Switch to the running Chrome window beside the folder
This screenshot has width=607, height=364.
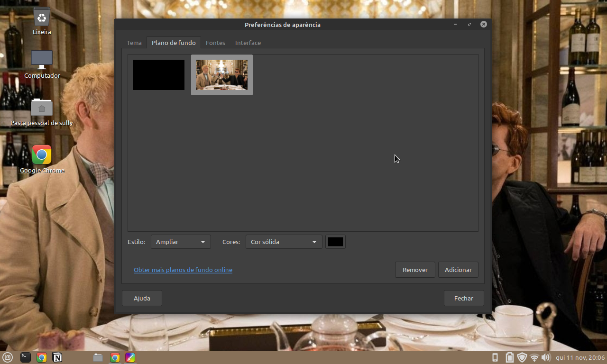point(115,357)
